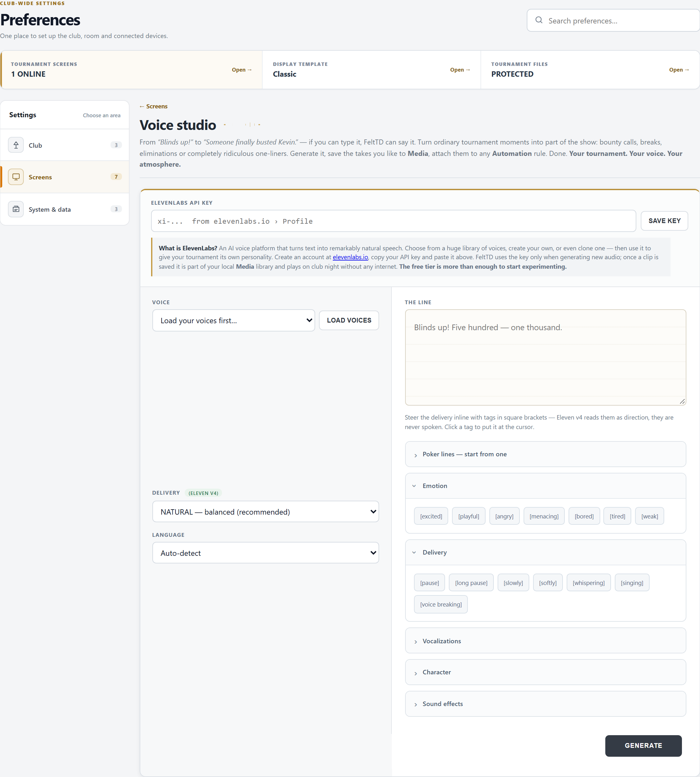Expand the Character section
This screenshot has height=777, width=700.
click(x=545, y=672)
